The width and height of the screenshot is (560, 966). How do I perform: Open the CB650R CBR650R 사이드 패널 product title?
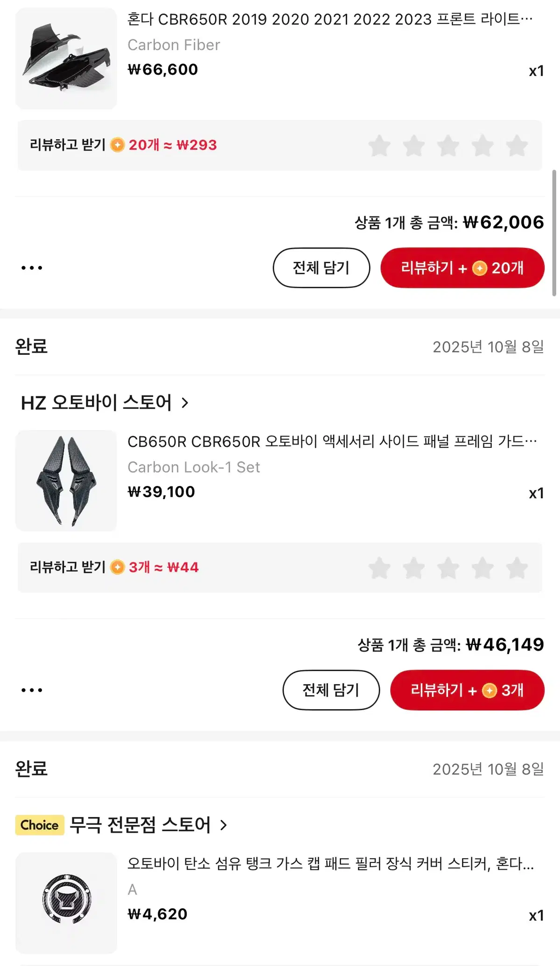(332, 441)
